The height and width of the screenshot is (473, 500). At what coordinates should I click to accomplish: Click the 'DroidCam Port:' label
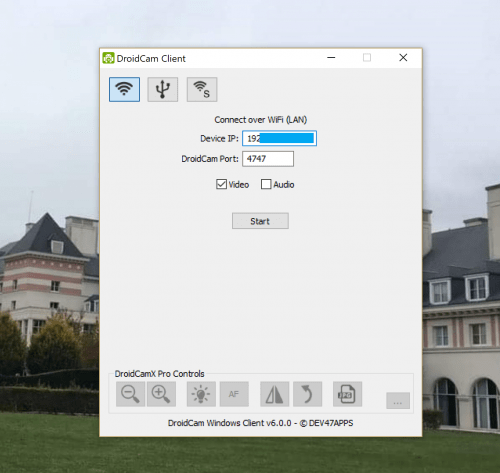(x=210, y=159)
